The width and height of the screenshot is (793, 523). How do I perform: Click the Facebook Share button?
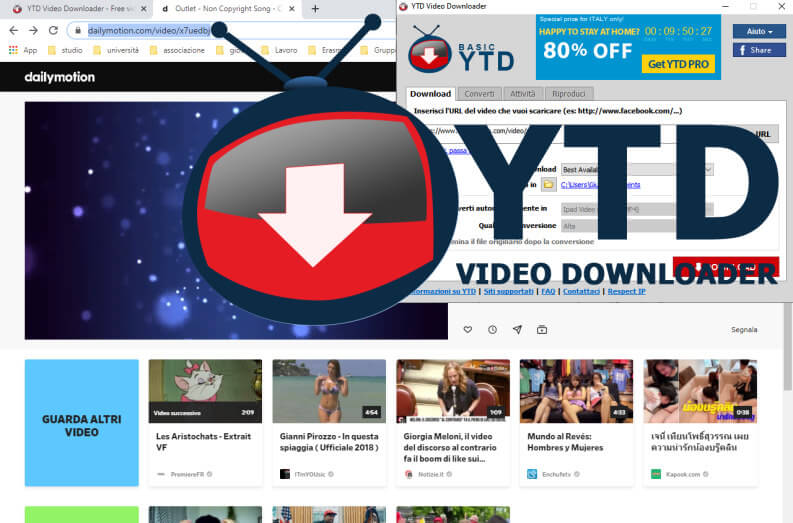pos(759,50)
